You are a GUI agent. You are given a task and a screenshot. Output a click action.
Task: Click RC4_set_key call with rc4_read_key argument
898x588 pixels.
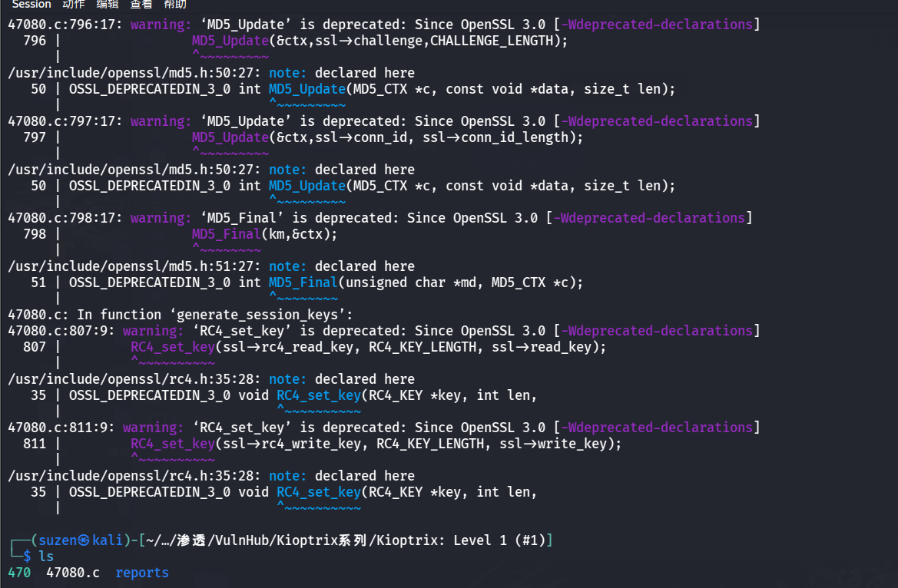pyautogui.click(x=368, y=347)
